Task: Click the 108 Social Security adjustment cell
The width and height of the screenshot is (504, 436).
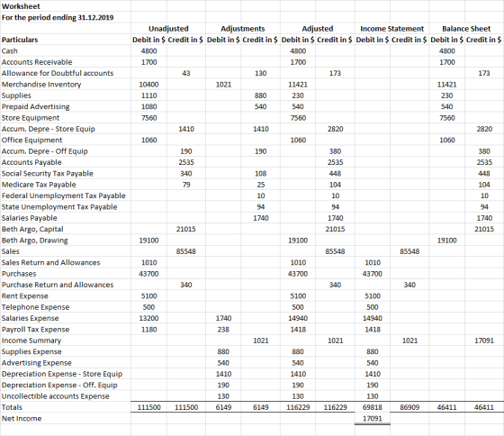Action: [x=261, y=174]
